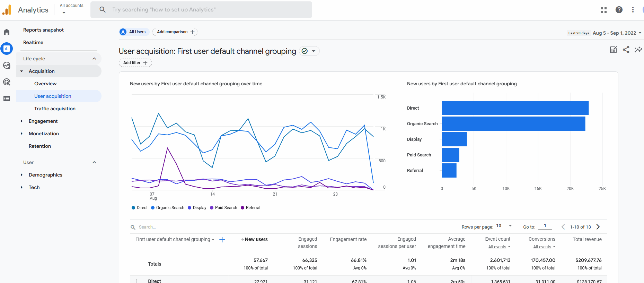This screenshot has height=283, width=644.
Task: Click the table search magnifier icon
Action: coord(133,228)
